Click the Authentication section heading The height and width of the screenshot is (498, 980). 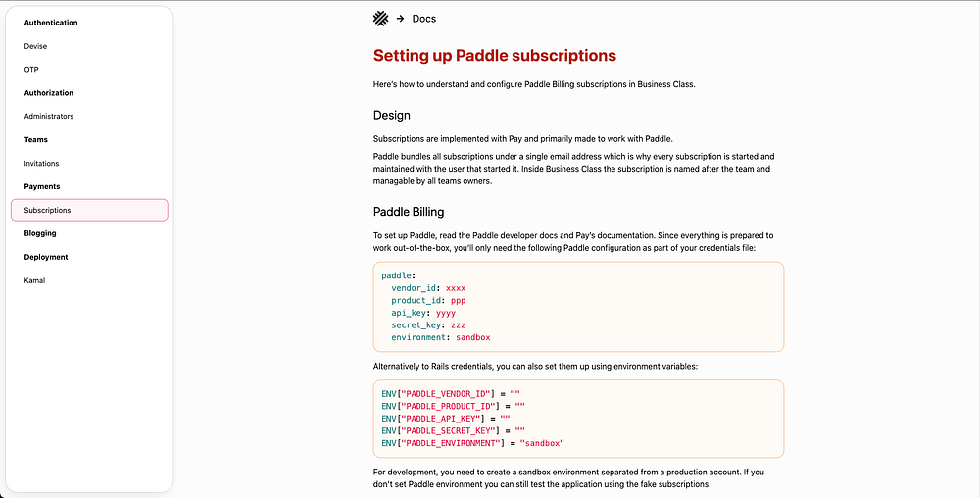[51, 23]
